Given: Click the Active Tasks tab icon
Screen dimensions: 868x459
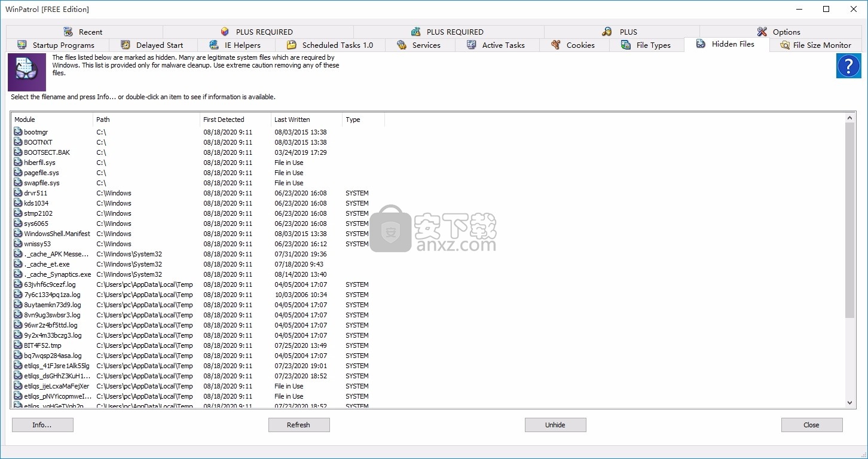Looking at the screenshot, I should (472, 45).
